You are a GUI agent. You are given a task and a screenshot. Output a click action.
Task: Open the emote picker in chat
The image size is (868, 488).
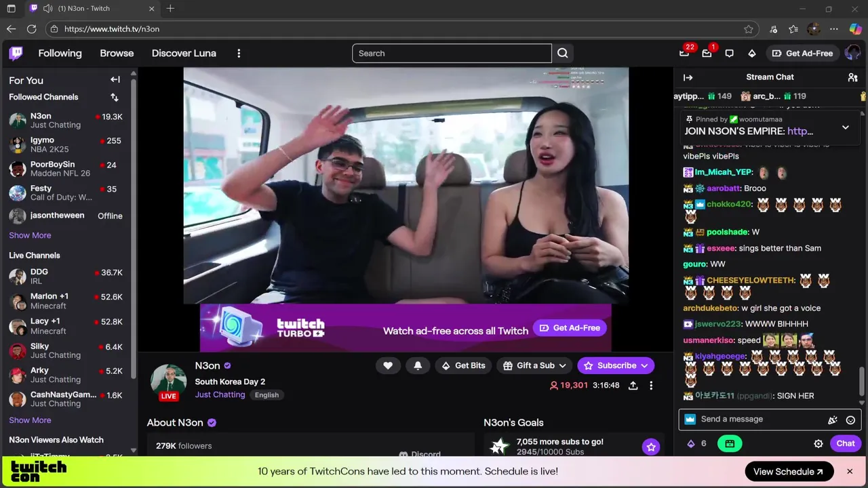coord(850,420)
